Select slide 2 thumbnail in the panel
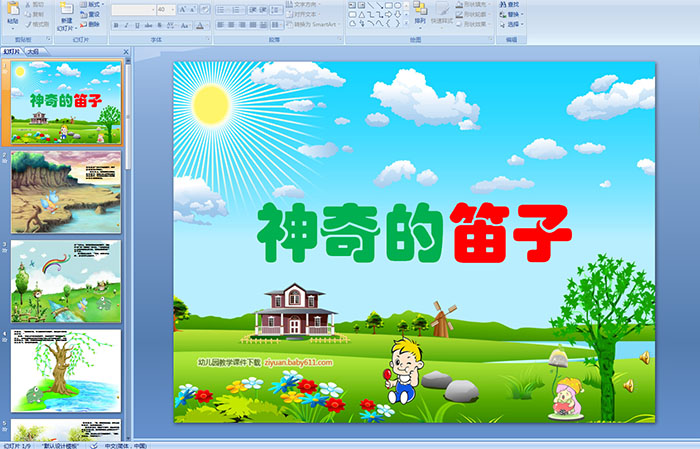This screenshot has width=700, height=449. tap(66, 192)
